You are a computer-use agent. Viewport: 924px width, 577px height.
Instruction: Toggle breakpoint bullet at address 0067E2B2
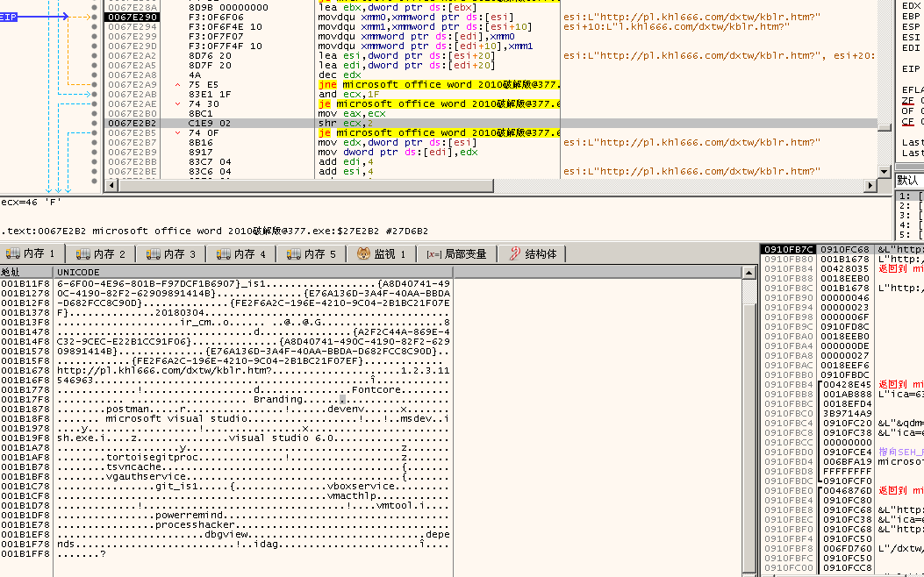pos(94,124)
